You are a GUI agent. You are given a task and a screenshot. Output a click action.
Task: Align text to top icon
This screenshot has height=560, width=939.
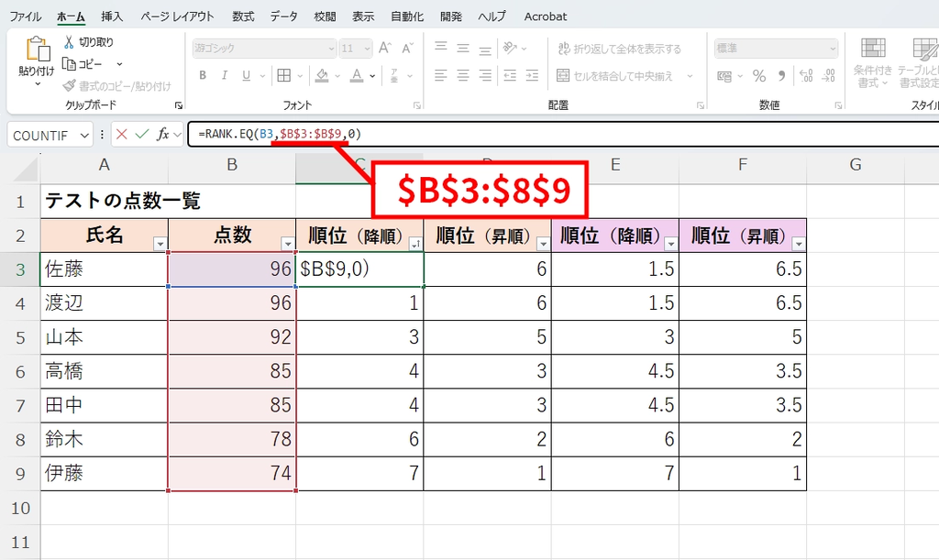441,48
